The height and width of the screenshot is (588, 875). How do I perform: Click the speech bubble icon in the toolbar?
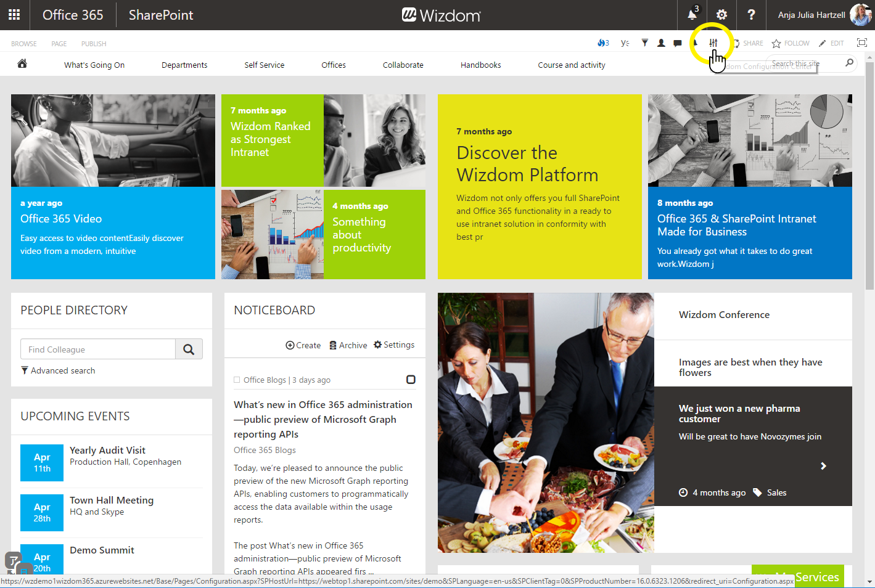coord(678,43)
